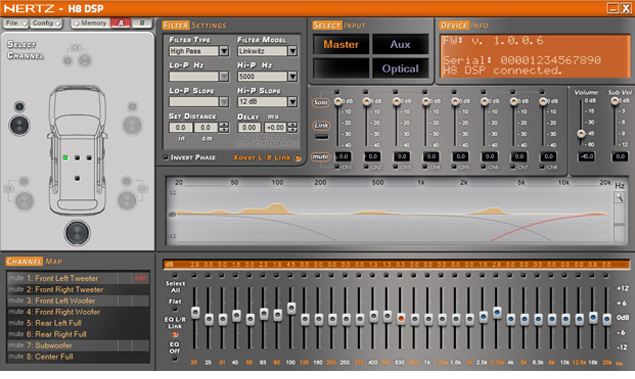Choose the front passenger seat listening position
This screenshot has width=635, height=379.
coord(89,158)
